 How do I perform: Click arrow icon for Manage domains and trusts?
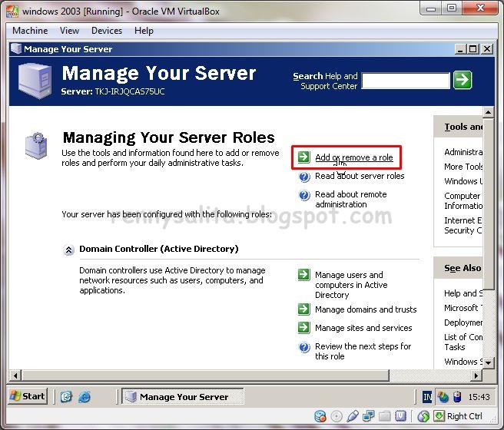click(x=303, y=309)
